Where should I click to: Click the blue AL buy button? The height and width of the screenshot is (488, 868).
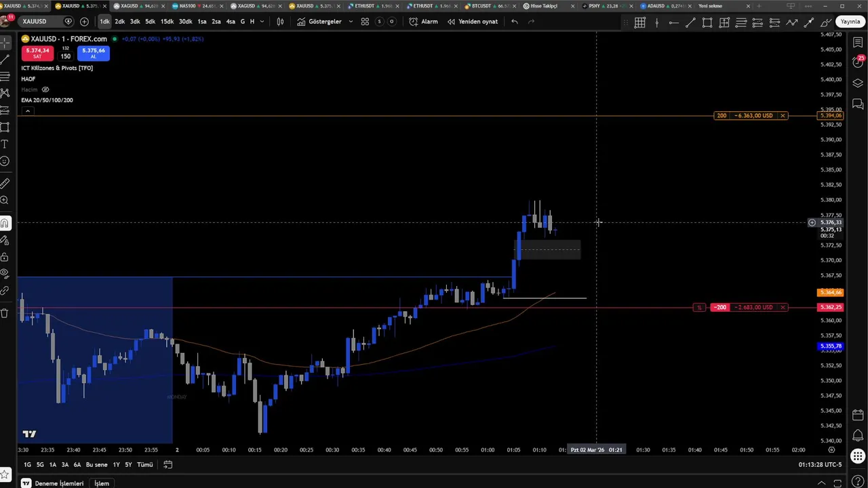(x=94, y=54)
